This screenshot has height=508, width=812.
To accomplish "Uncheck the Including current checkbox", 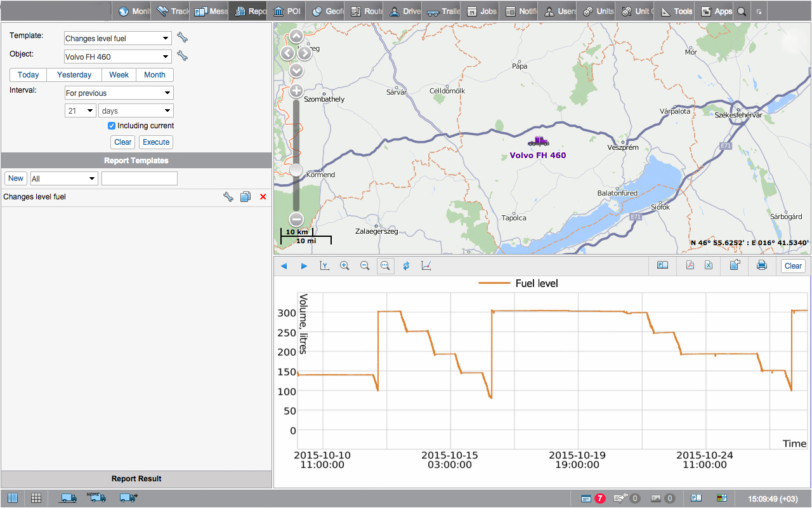I will tap(112, 126).
